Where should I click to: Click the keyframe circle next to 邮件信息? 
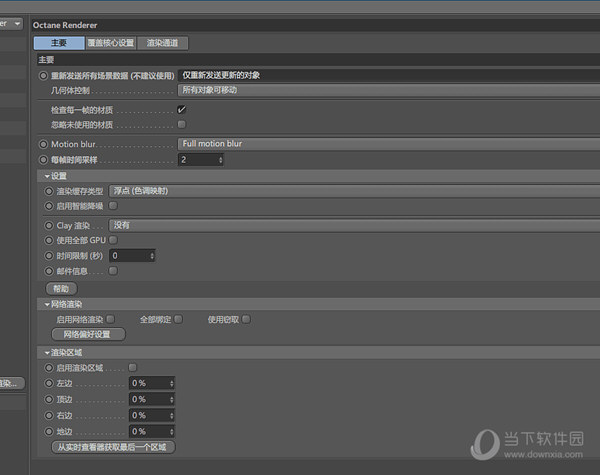[x=49, y=271]
